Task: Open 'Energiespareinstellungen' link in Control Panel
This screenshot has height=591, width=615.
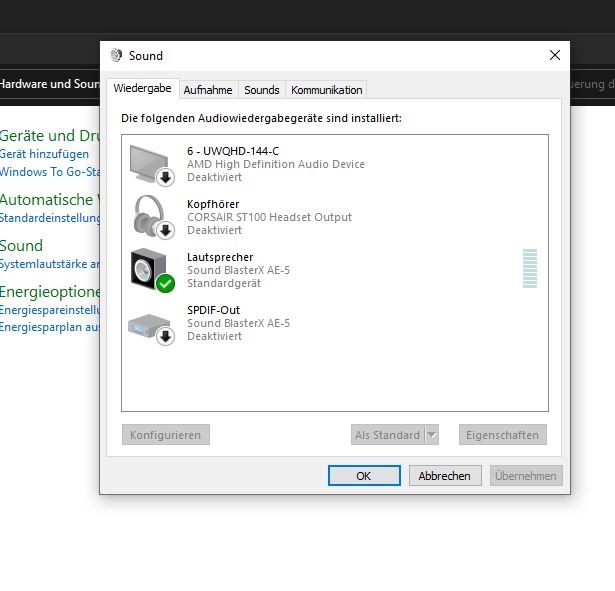Action: (50, 310)
